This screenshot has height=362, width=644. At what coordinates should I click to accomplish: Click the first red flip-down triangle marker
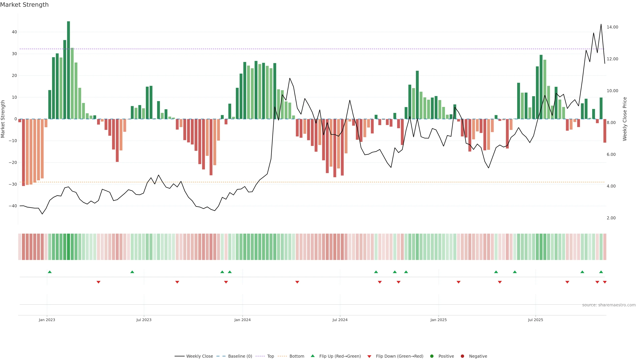98,282
